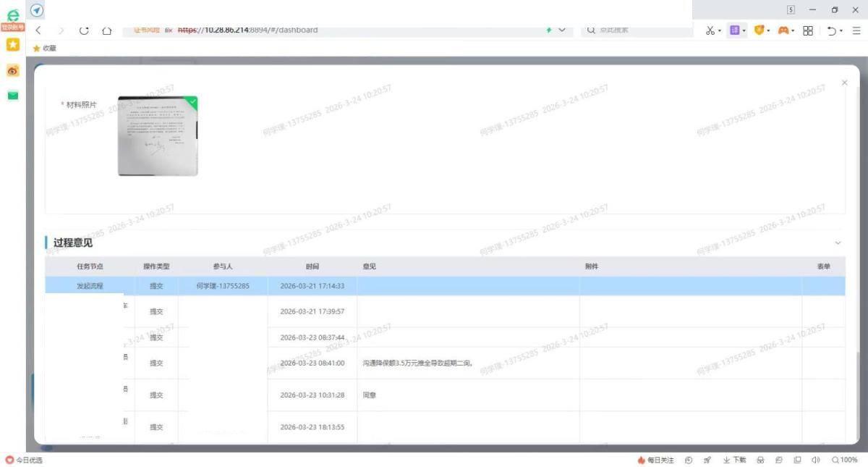The width and height of the screenshot is (868, 467).
Task: Open the 材料照片 document thumbnail
Action: [158, 136]
